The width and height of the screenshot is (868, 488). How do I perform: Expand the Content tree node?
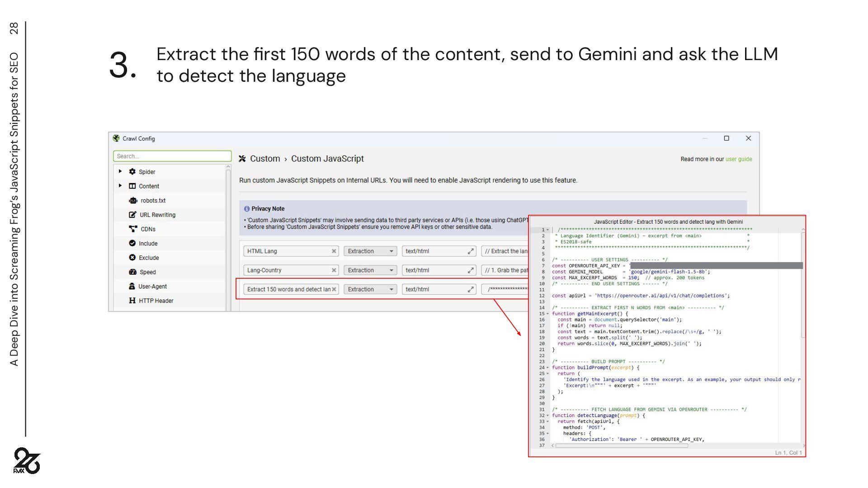tap(120, 186)
